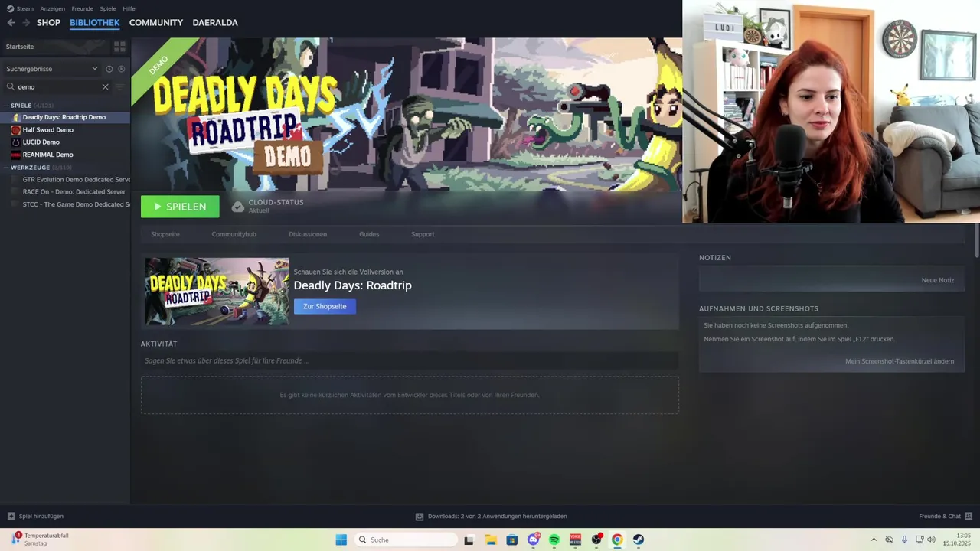The image size is (980, 551).
Task: Open the Freunde menu
Action: (x=82, y=8)
